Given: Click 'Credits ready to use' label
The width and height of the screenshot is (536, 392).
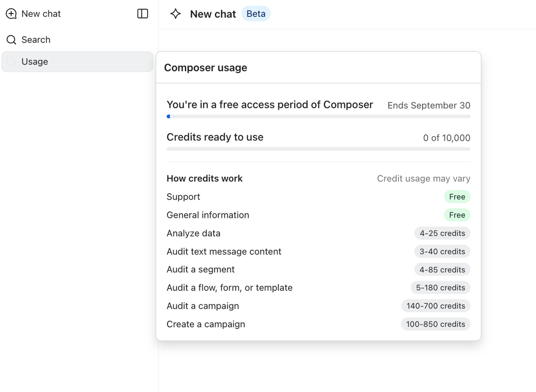Looking at the screenshot, I should (215, 137).
